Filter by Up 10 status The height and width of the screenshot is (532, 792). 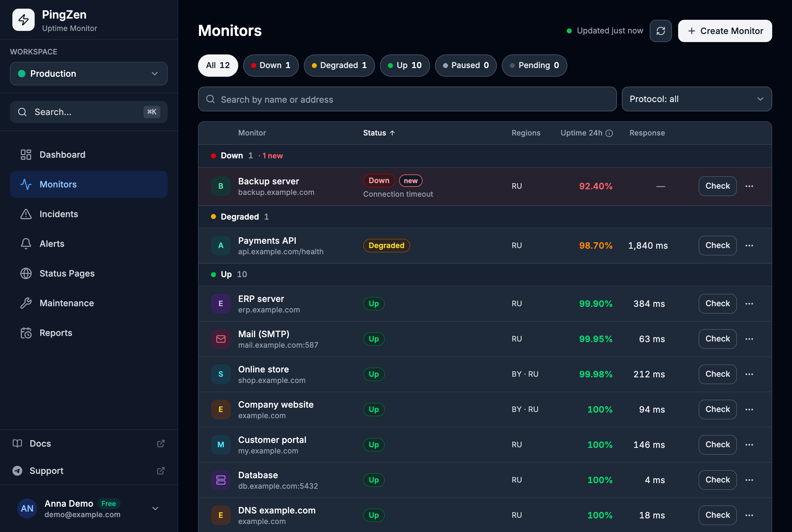point(404,66)
